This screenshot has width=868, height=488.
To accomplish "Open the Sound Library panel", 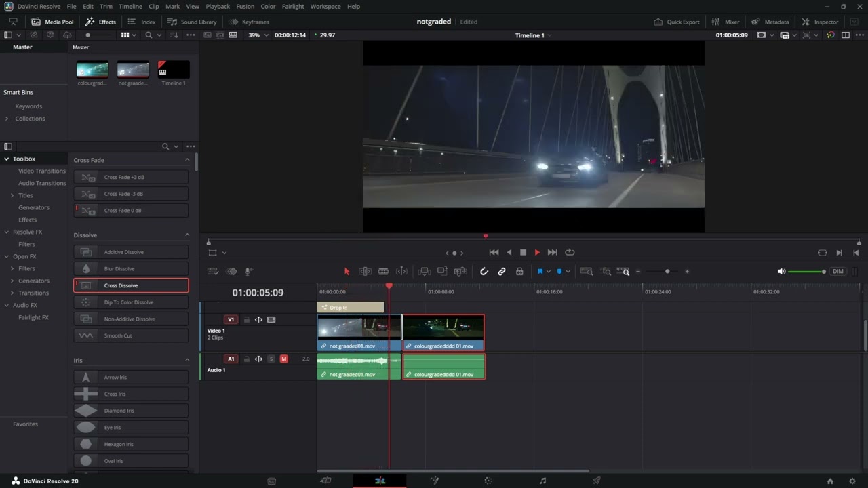I will pyautogui.click(x=192, y=22).
